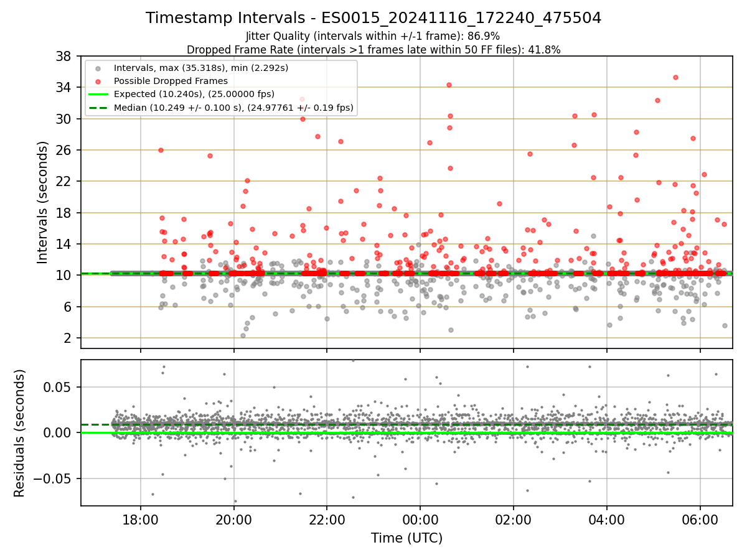Click the '22:00' time tick label
This screenshot has width=747, height=560.
[327, 520]
